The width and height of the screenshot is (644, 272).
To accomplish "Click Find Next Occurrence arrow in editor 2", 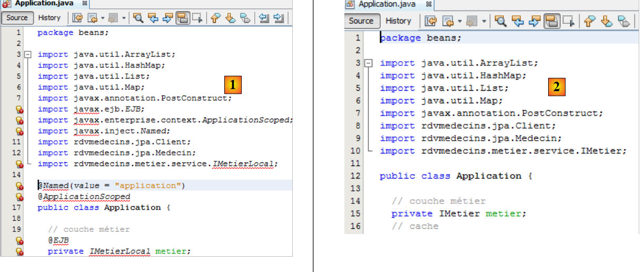I will (534, 21).
